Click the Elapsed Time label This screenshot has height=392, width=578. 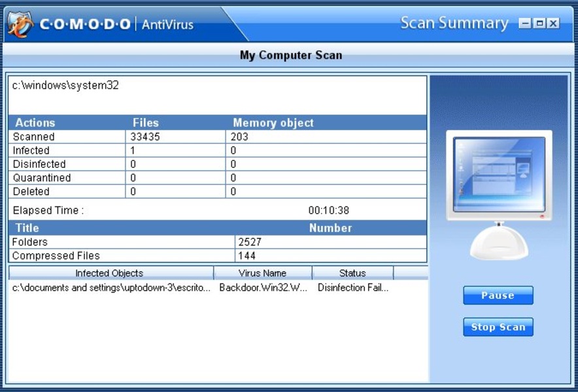click(48, 210)
